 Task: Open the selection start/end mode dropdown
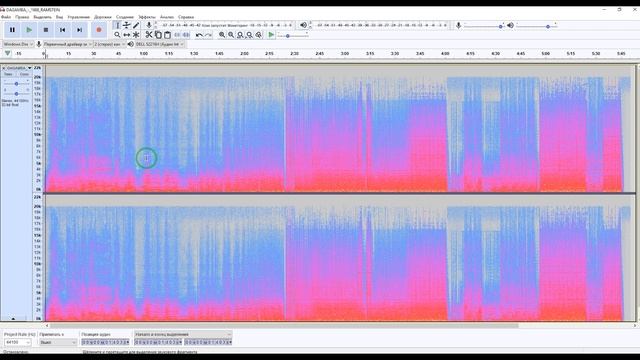(x=183, y=334)
